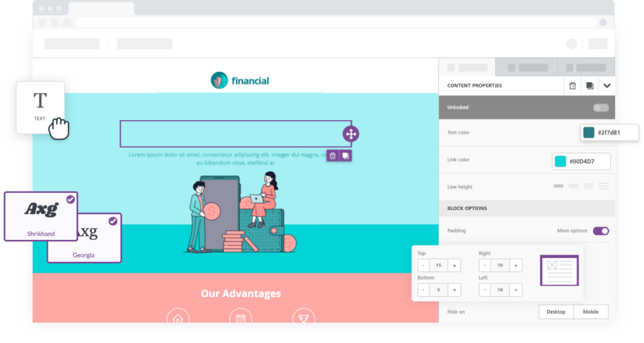The height and width of the screenshot is (343, 644).
Task: Click the financial logo in the header
Action: coord(240,80)
